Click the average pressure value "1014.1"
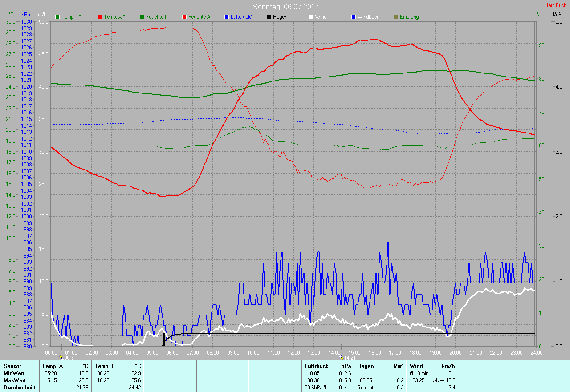 pos(343,388)
